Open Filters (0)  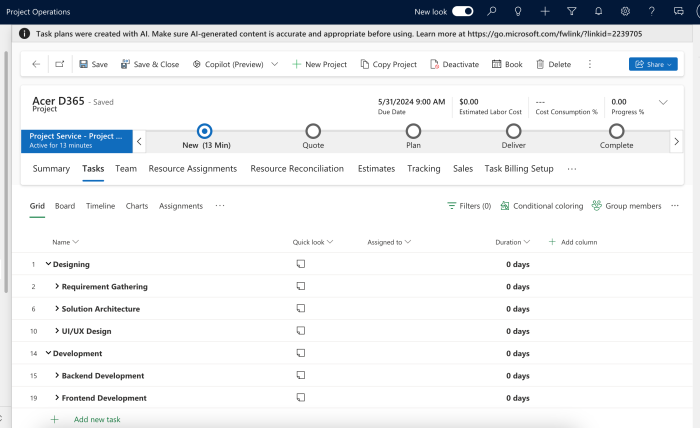(469, 206)
